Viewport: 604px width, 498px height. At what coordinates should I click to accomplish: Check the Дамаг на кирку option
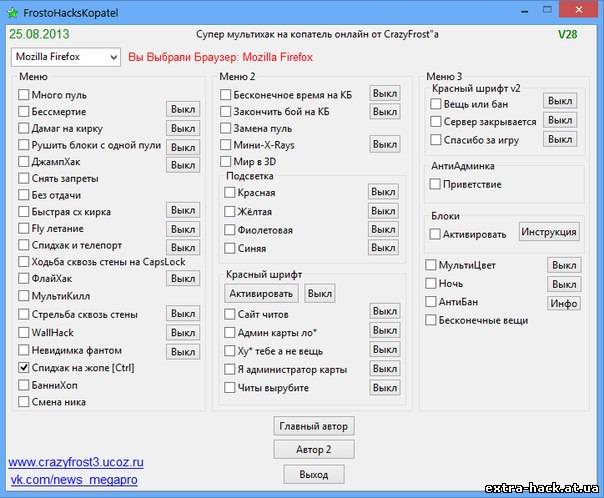(x=24, y=128)
